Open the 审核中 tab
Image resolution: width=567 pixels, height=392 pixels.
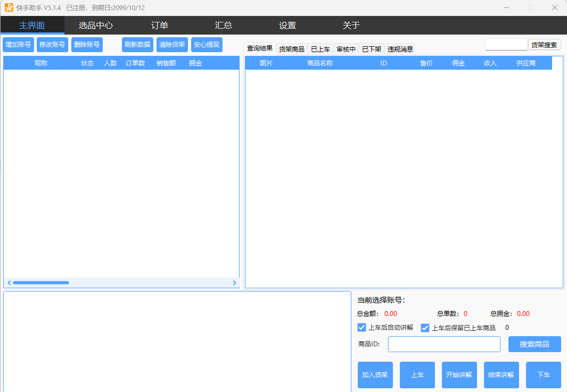(x=346, y=49)
